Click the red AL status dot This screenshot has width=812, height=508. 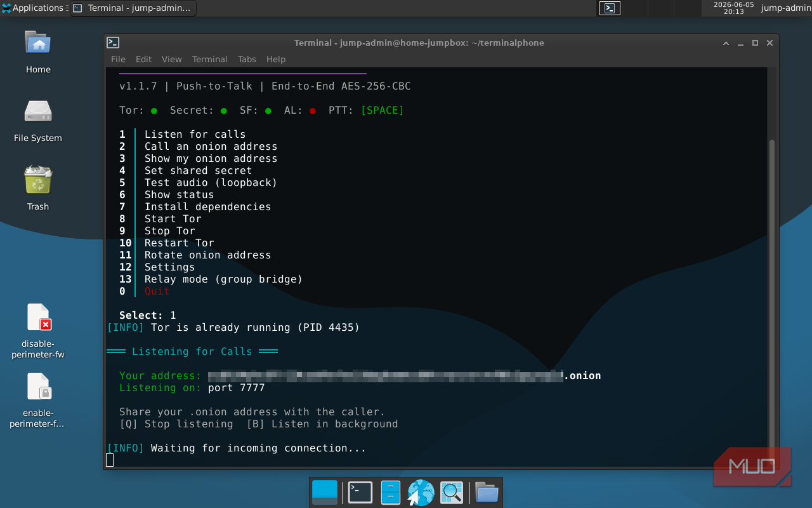pos(313,110)
